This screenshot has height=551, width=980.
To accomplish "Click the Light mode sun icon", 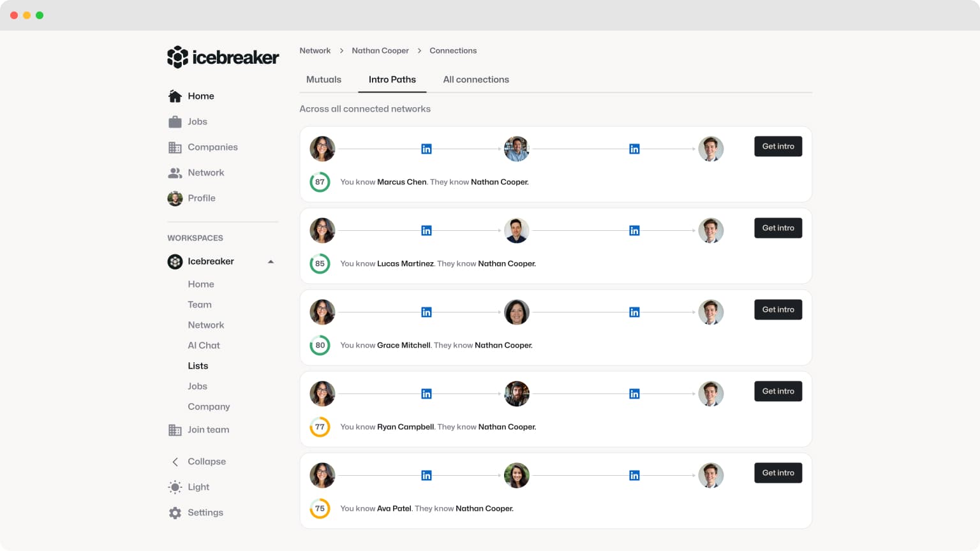I will click(x=175, y=487).
